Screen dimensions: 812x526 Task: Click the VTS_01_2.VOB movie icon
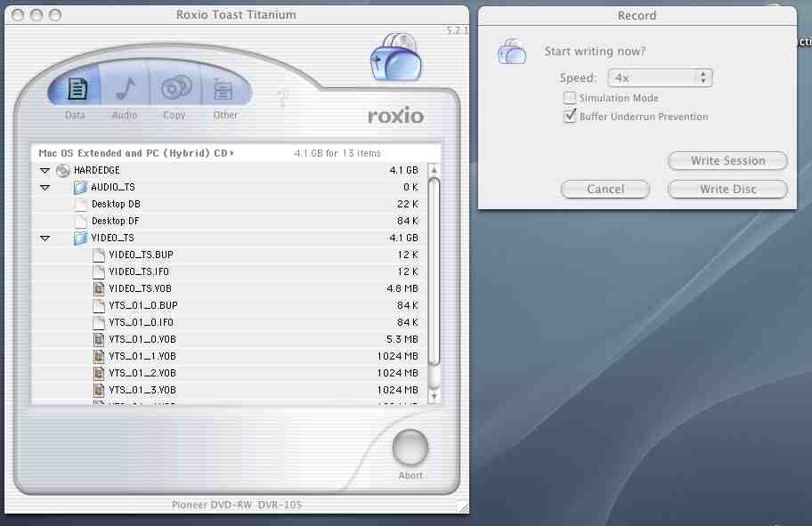(x=99, y=373)
